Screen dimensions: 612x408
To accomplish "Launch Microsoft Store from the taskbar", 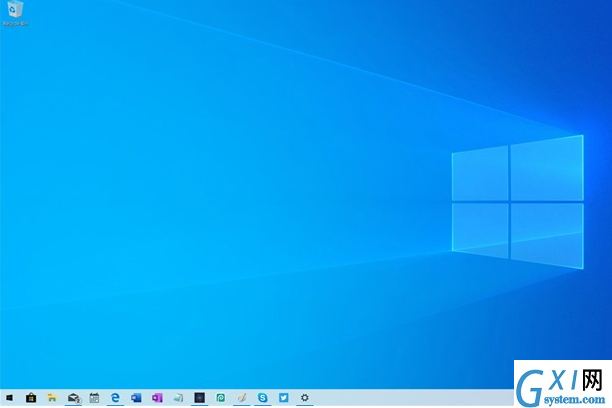I will 31,398.
